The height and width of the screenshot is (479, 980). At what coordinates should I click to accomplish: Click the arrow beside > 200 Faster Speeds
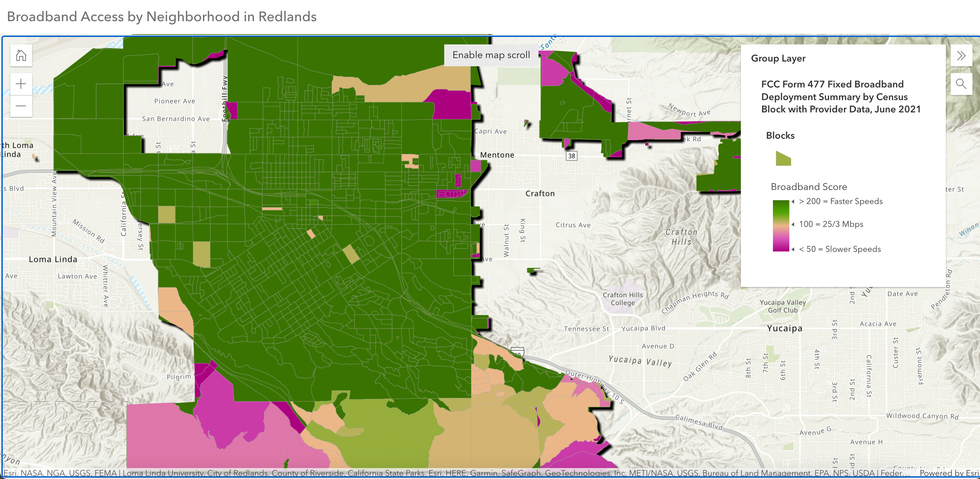tap(793, 202)
